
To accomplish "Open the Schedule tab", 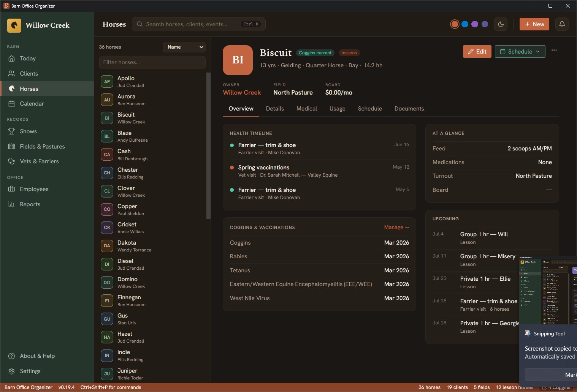I will tap(370, 109).
